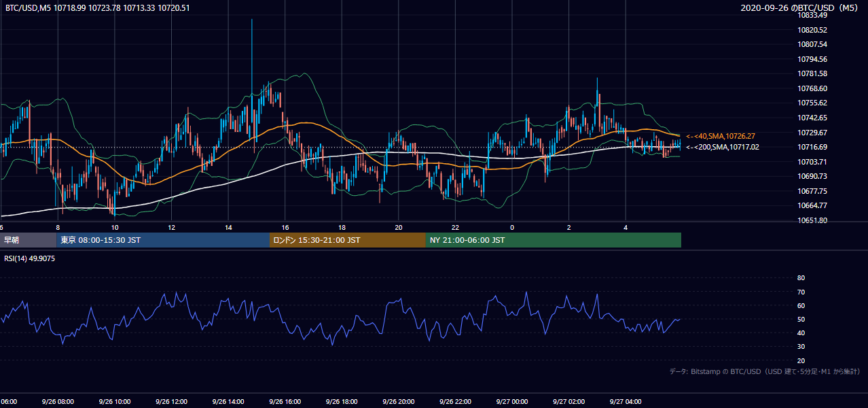Click RSI scale label 50
The width and height of the screenshot is (868, 408).
click(x=801, y=319)
